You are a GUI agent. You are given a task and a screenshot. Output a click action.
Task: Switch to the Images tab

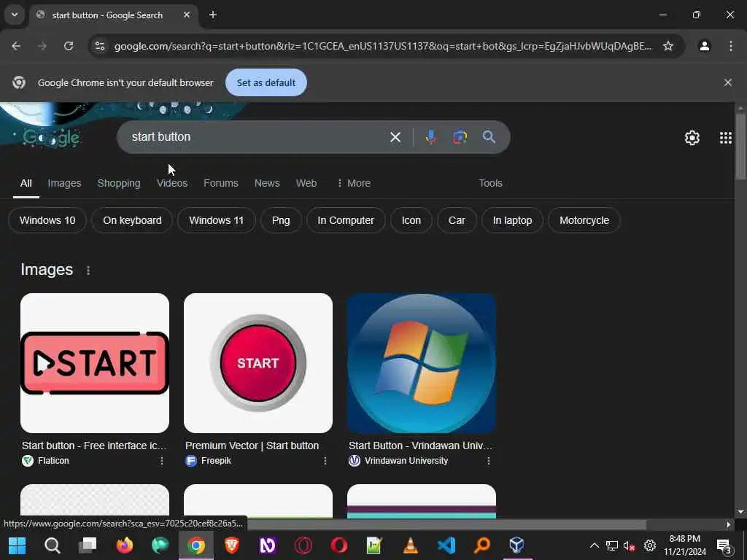pyautogui.click(x=64, y=183)
